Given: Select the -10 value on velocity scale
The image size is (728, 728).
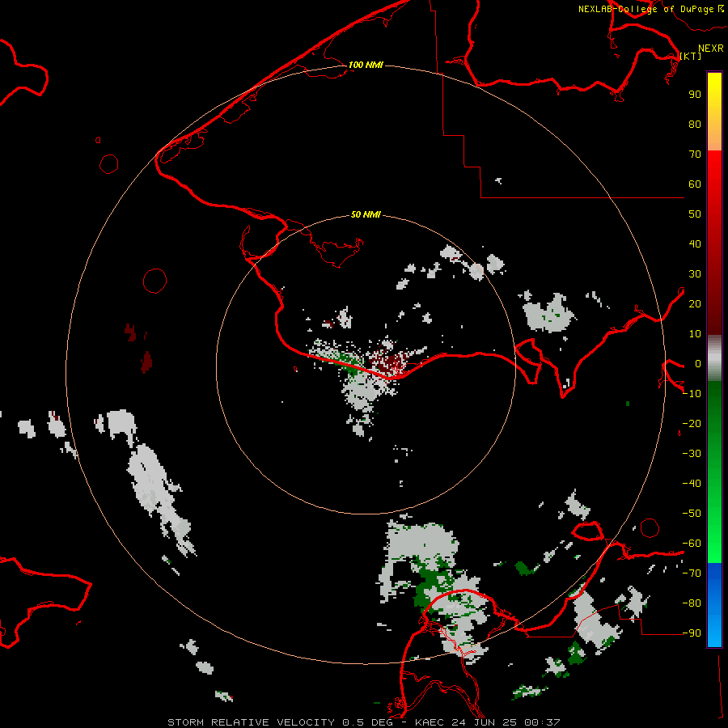Looking at the screenshot, I should coord(692,394).
